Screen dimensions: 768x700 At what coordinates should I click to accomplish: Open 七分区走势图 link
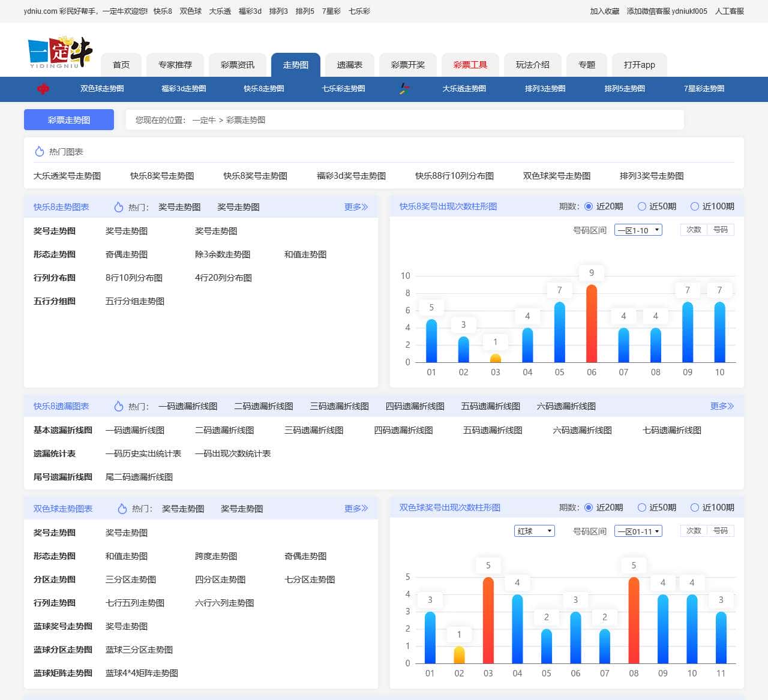310,579
